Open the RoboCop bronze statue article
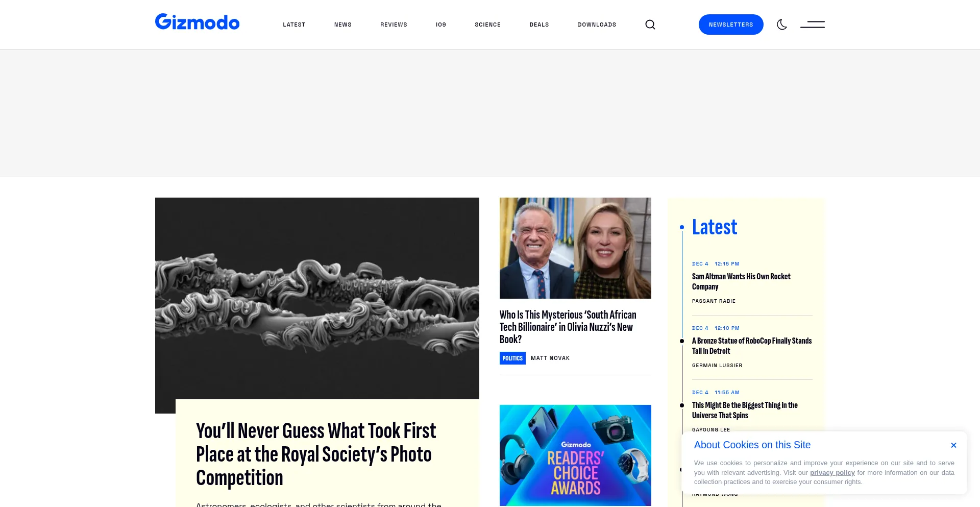Viewport: 980px width, 507px height. pyautogui.click(x=752, y=346)
